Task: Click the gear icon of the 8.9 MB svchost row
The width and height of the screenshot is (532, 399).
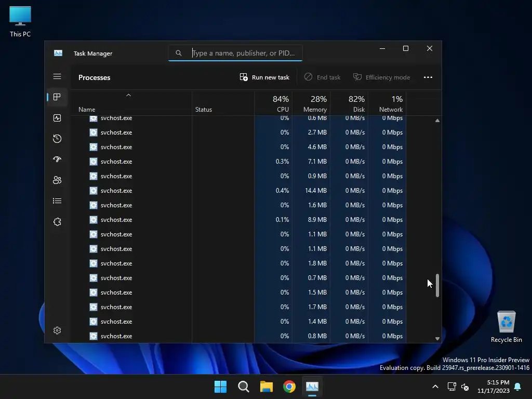Action: pyautogui.click(x=94, y=220)
